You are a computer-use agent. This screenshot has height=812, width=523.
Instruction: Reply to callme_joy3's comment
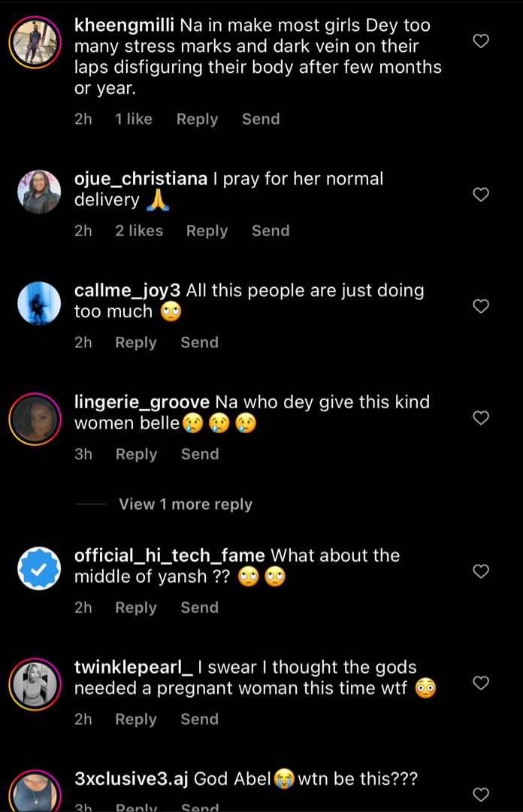click(136, 342)
